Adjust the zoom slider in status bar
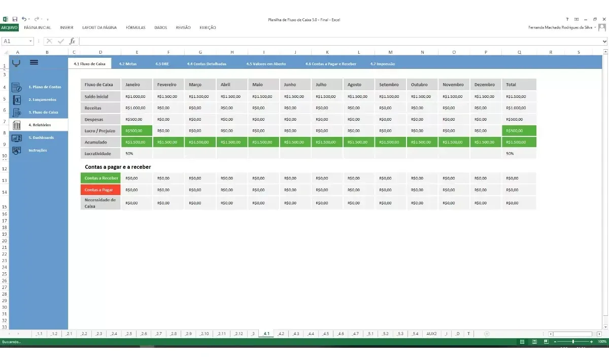 (573, 342)
